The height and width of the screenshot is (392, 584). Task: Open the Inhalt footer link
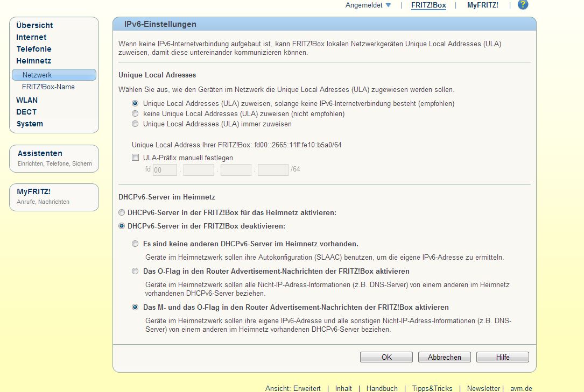343,388
